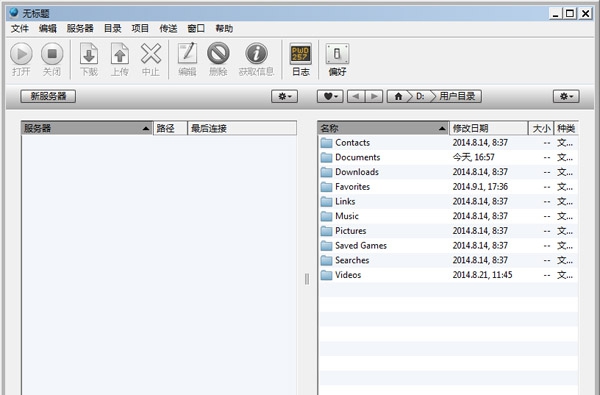Click the pane splitter grip handle
Screen dimensions: 600x395
(x=307, y=279)
